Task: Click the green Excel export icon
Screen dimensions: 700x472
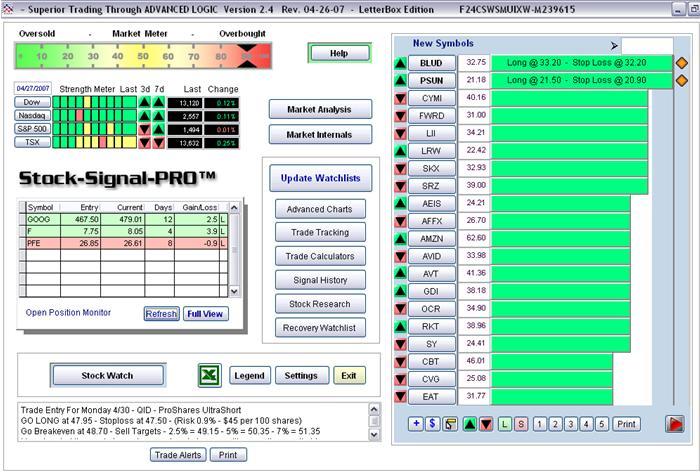Action: coord(210,375)
